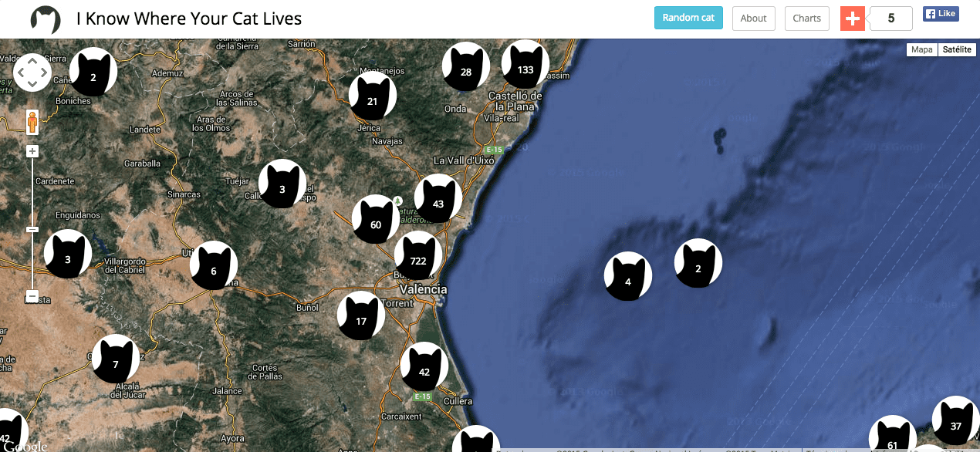Click the 42 cat marker near Cullera
This screenshot has height=452, width=980.
click(424, 371)
